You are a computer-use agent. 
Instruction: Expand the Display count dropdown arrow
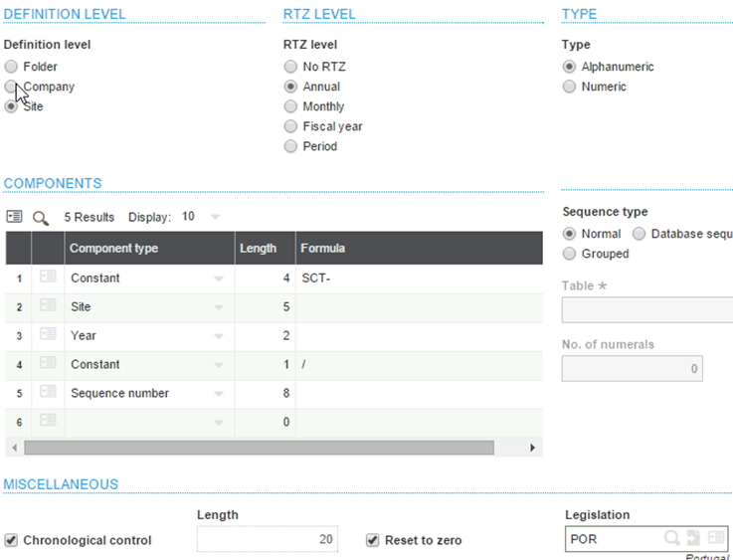(x=215, y=217)
